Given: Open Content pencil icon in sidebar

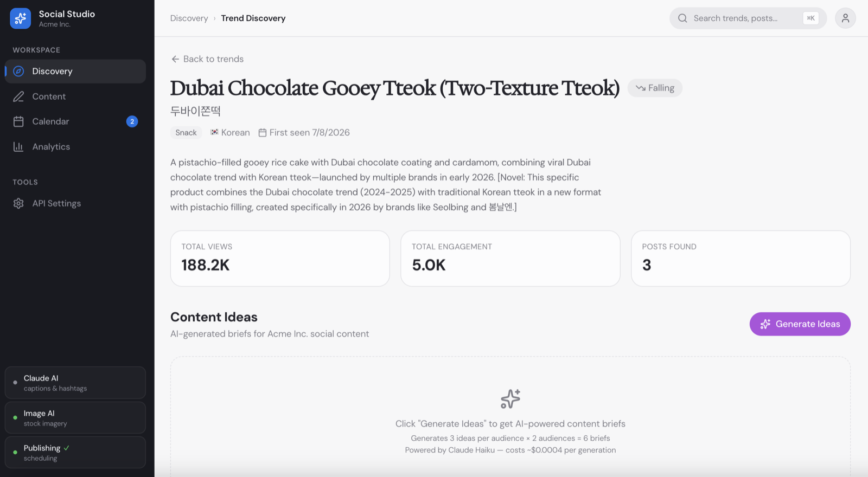Looking at the screenshot, I should coord(18,96).
